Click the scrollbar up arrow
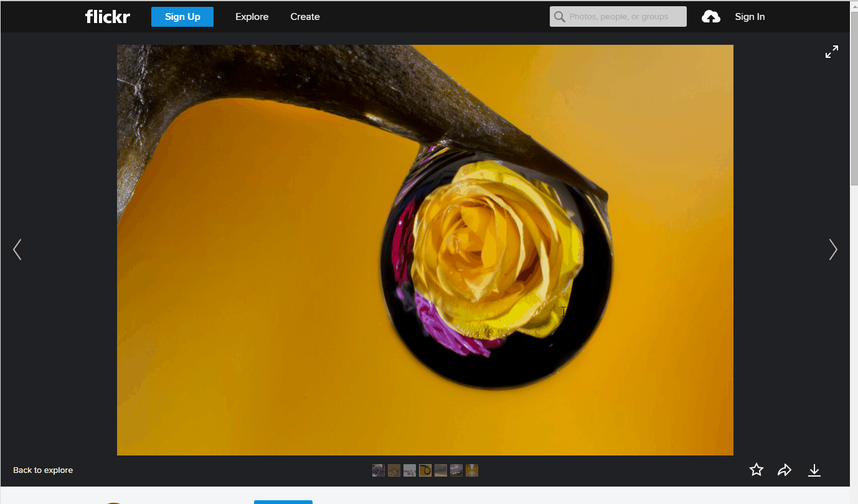Screen dimensions: 858x504 point(854,6)
